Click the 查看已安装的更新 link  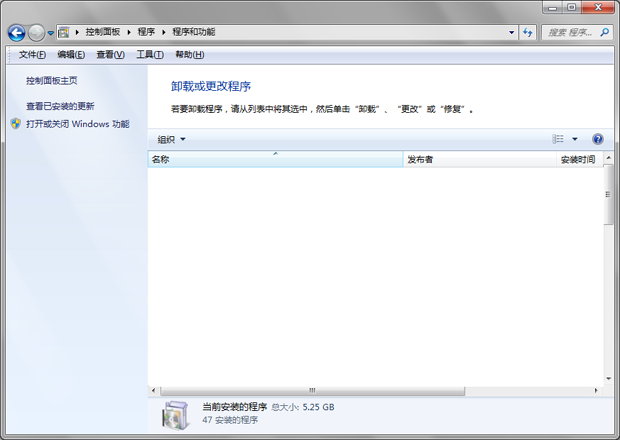pyautogui.click(x=60, y=106)
